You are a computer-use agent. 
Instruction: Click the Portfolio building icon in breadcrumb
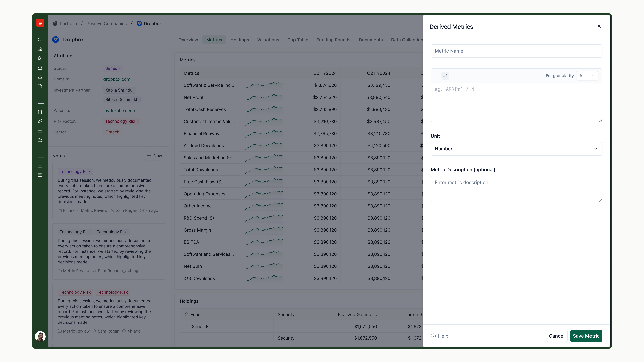point(55,23)
